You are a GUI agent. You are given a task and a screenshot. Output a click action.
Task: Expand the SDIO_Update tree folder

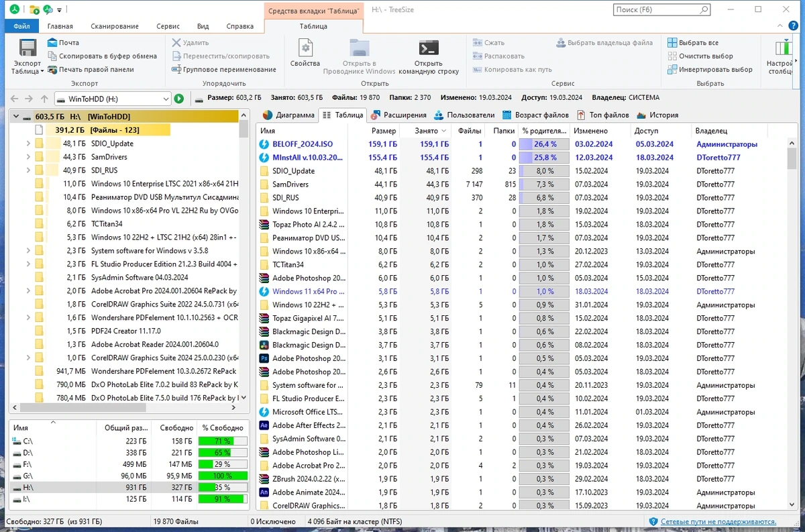click(28, 144)
